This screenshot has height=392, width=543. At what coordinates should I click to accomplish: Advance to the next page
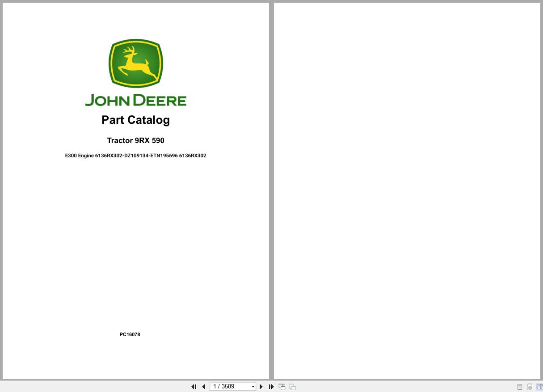pyautogui.click(x=261, y=387)
